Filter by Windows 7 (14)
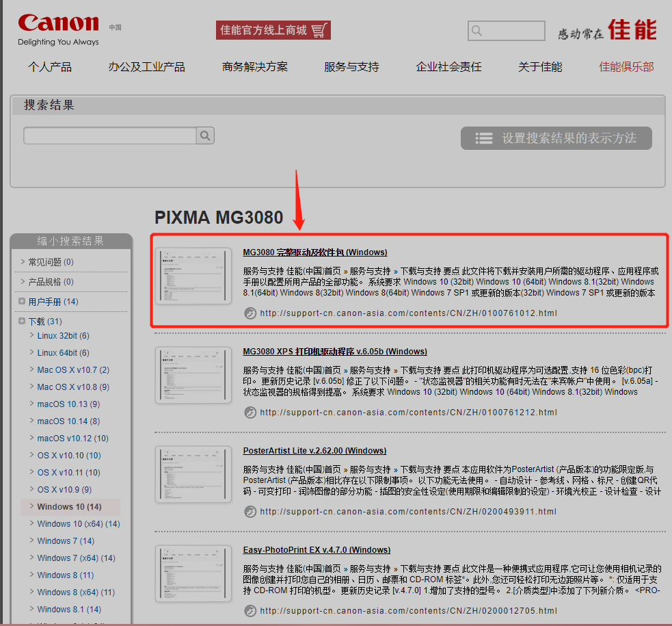672x626 pixels. 66,541
